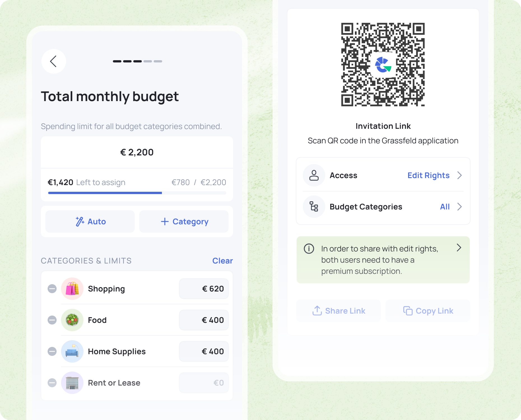Remove the Shopping category minus icon
The height and width of the screenshot is (420, 521).
[52, 289]
